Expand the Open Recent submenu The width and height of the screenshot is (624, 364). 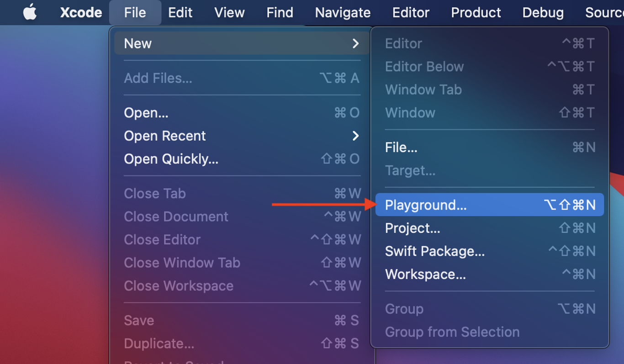click(x=242, y=136)
